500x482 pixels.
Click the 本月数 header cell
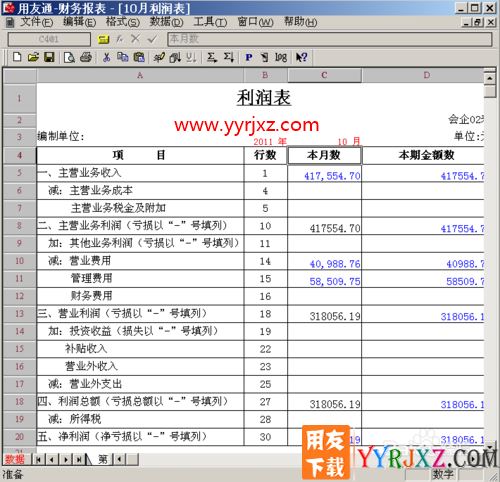(x=324, y=155)
